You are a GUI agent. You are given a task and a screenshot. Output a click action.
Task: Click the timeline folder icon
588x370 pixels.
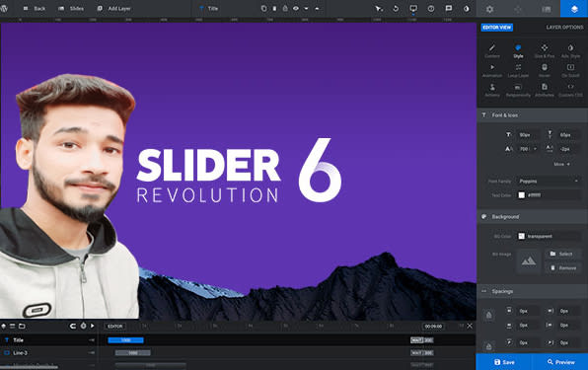(22, 327)
